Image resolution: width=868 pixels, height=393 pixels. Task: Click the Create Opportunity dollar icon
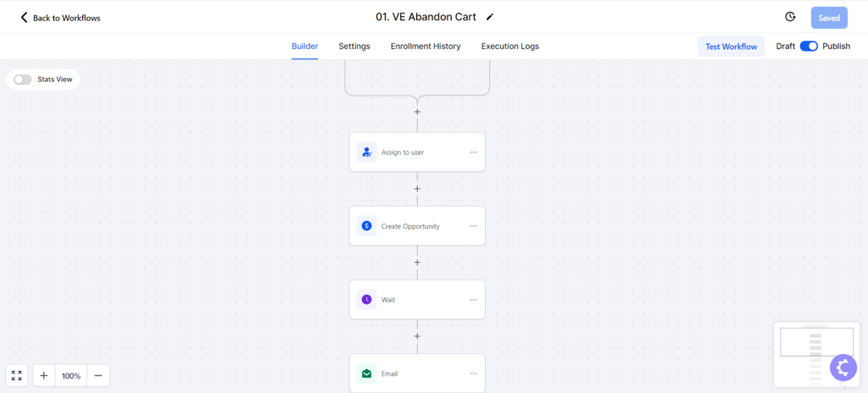tap(366, 226)
